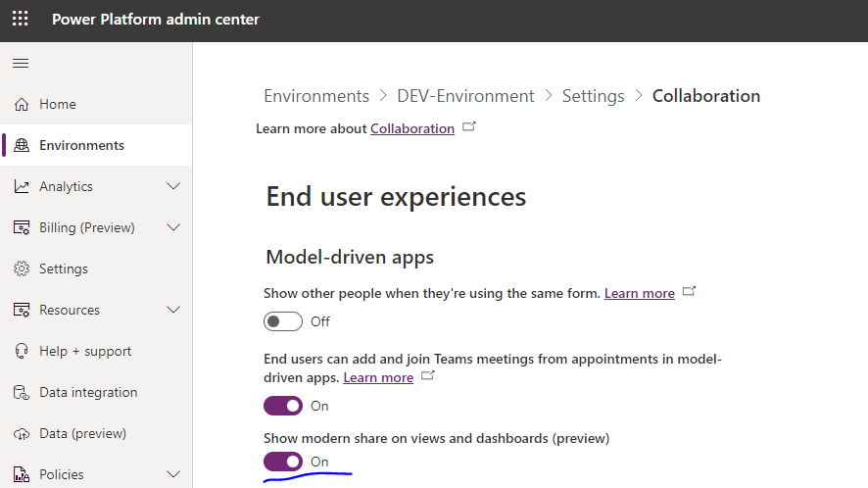The width and height of the screenshot is (868, 488).
Task: Open the Collaboration learn more link
Action: coord(411,128)
